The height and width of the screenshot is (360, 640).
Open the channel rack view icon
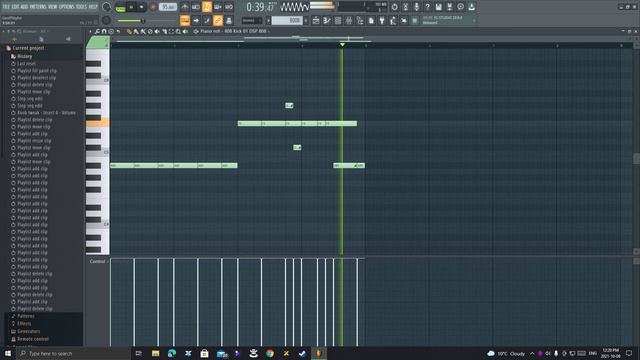click(x=338, y=20)
